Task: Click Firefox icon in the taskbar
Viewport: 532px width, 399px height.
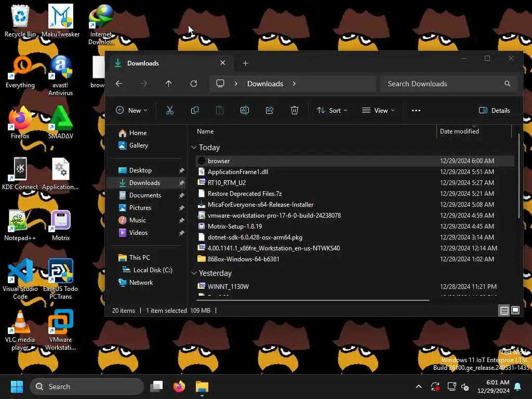Action: click(x=179, y=387)
